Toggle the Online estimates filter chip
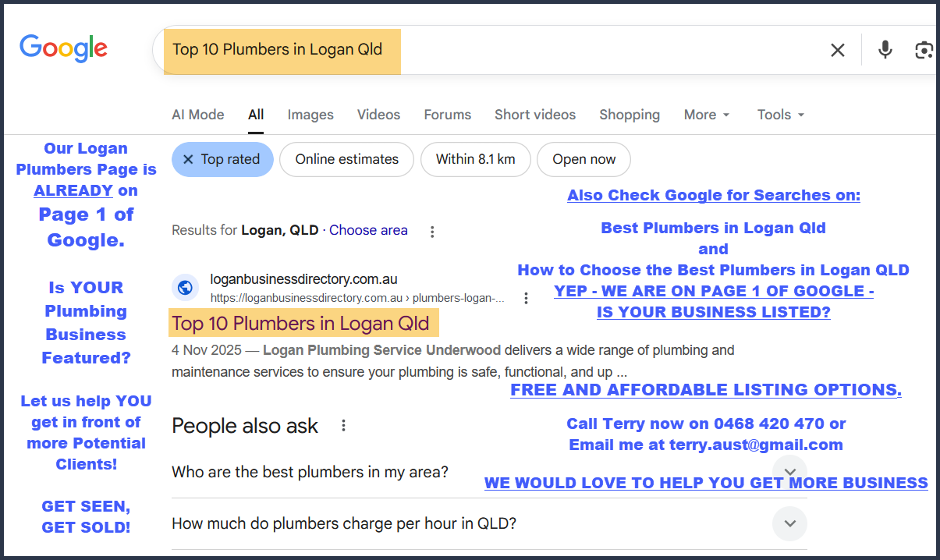Image resolution: width=940 pixels, height=560 pixels. tap(346, 159)
